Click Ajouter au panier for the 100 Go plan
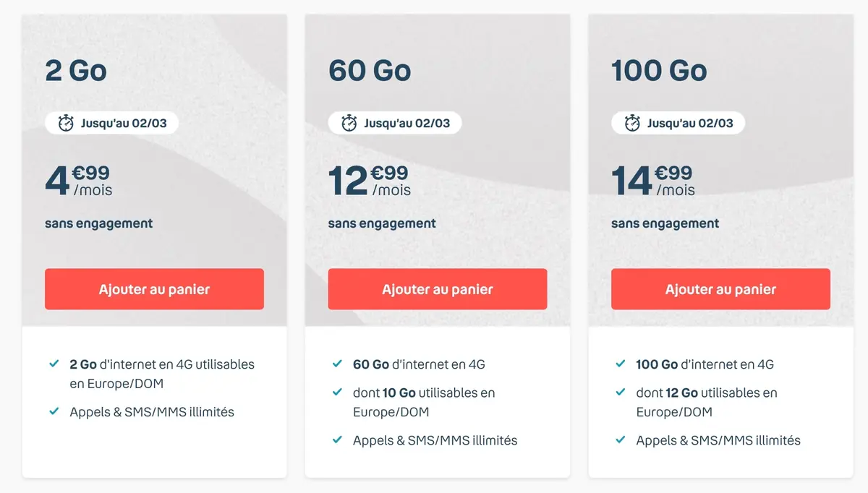Screen dimensions: 868x493 click(720, 288)
